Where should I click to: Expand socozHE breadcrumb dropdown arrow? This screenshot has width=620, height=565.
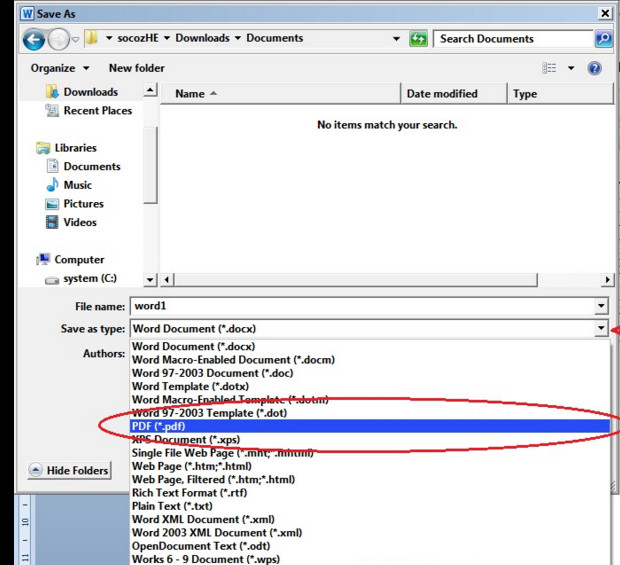[x=167, y=38]
